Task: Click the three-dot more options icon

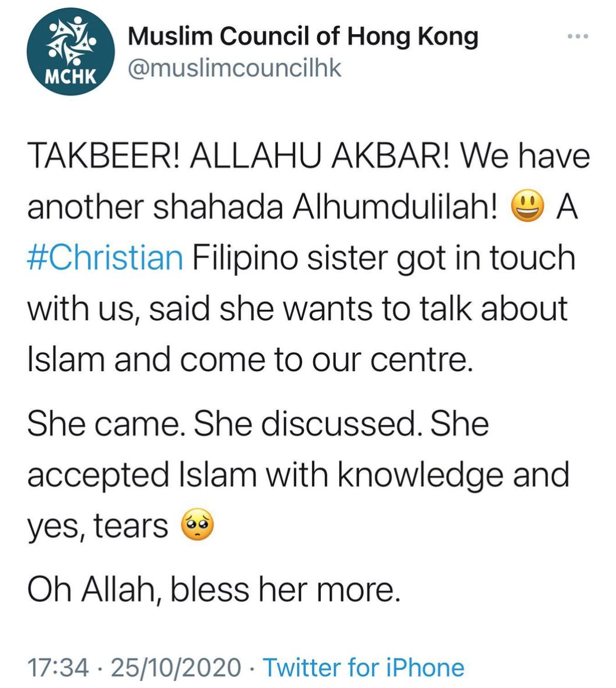Action: click(577, 36)
